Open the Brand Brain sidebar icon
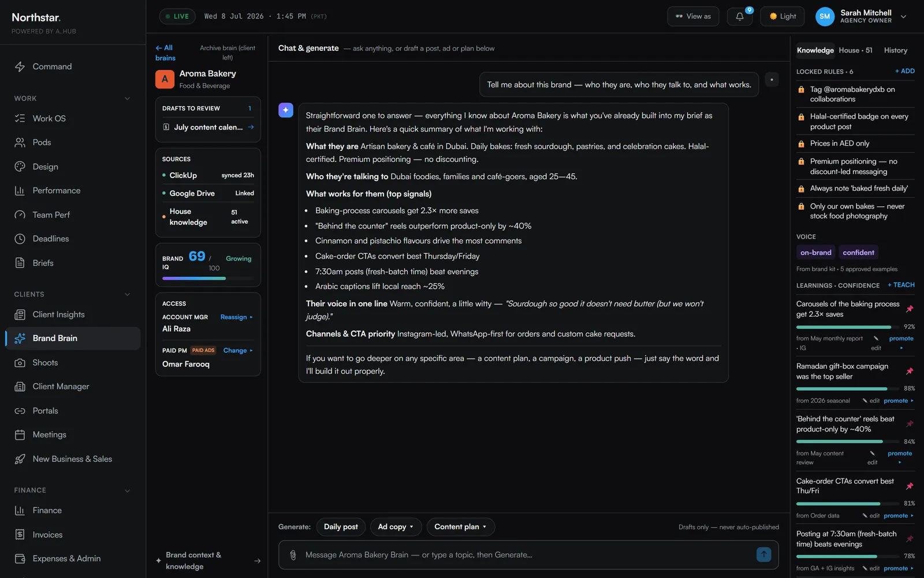The height and width of the screenshot is (578, 924). (20, 339)
